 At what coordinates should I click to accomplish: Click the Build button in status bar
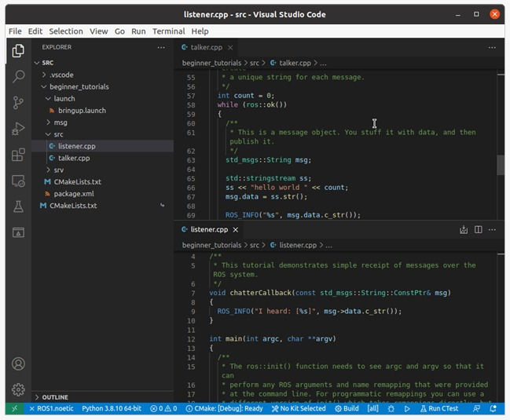tap(347, 409)
